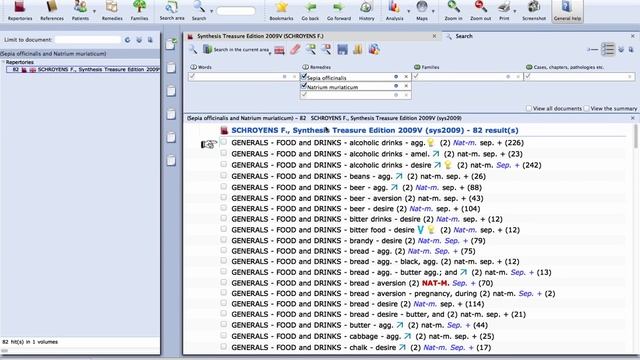Open dropdown arrow next to Print
This screenshot has width=640, height=360.
click(x=515, y=11)
